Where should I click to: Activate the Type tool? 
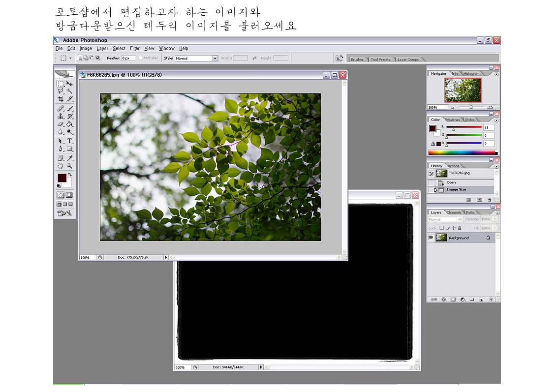pyautogui.click(x=70, y=141)
